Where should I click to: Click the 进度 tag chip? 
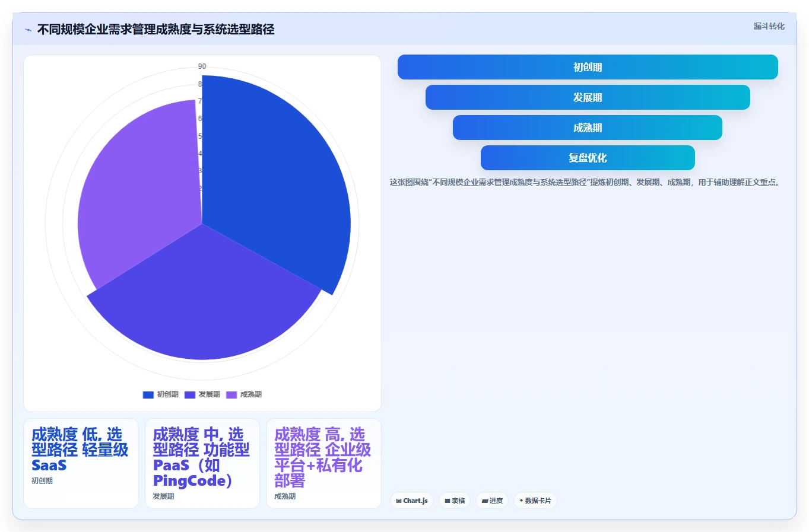click(x=492, y=501)
